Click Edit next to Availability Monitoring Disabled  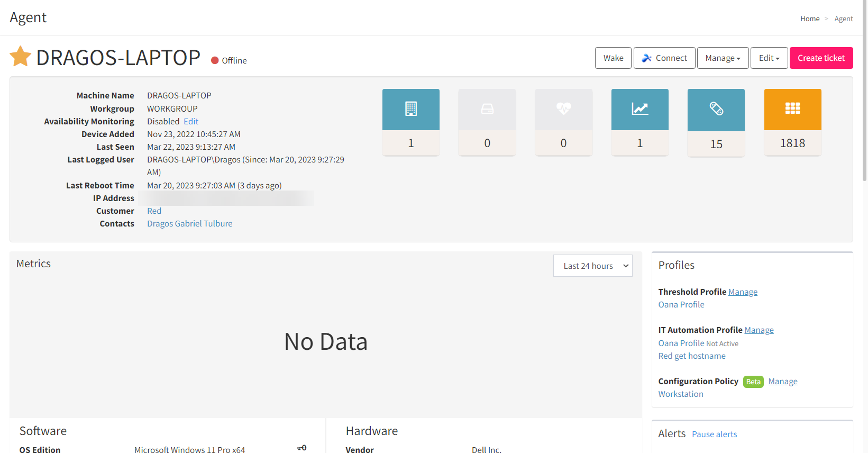point(191,121)
